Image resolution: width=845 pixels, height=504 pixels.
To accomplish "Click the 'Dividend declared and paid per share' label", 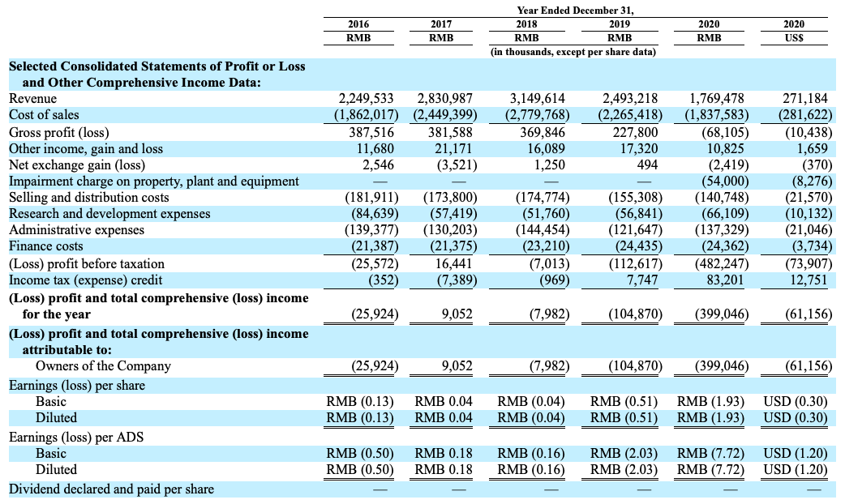I will click(112, 489).
